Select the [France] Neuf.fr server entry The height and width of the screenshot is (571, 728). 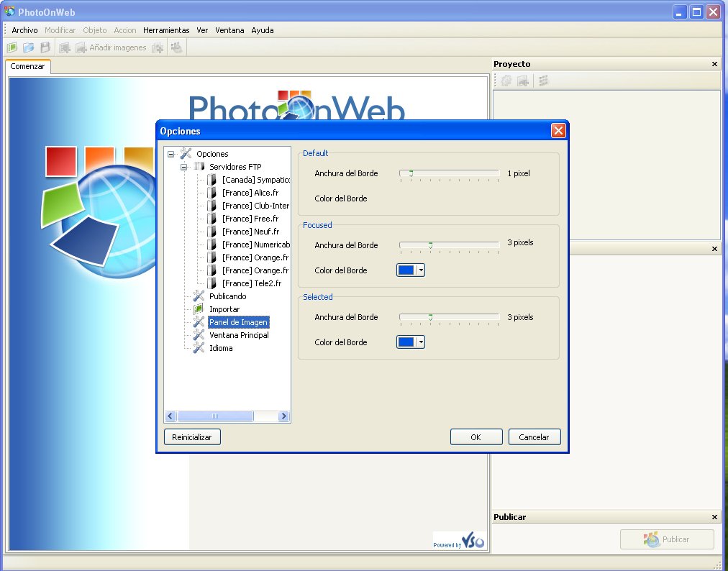(x=251, y=232)
